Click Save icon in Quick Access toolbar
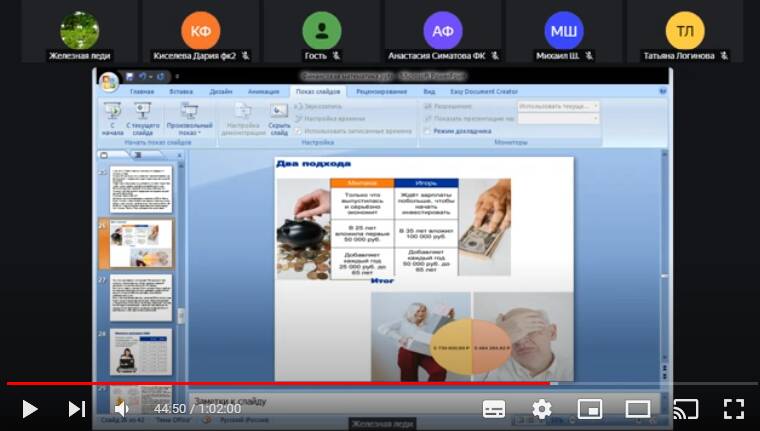The width and height of the screenshot is (760, 431). tap(129, 77)
